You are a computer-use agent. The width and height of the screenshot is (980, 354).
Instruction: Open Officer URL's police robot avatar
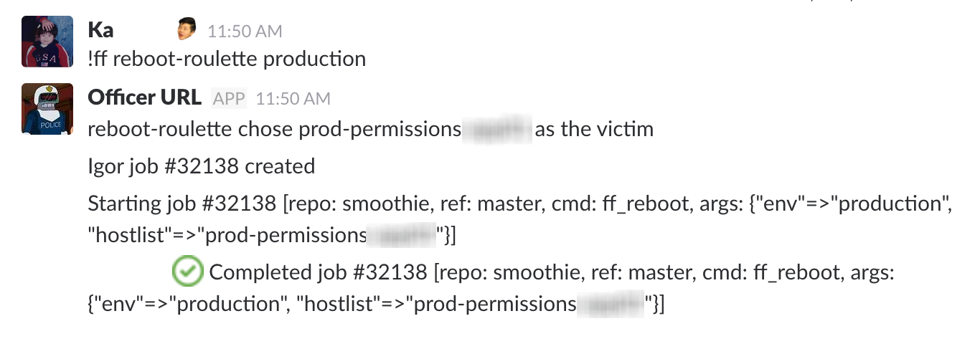click(47, 109)
